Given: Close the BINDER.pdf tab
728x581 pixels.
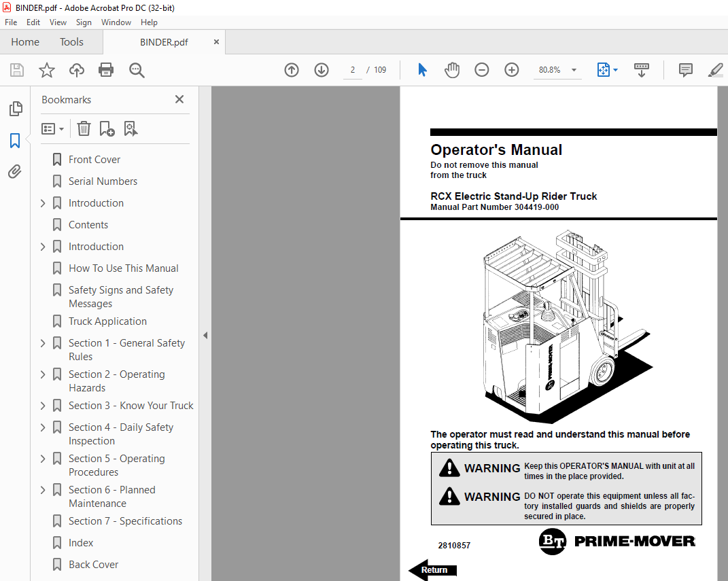Looking at the screenshot, I should click(216, 41).
